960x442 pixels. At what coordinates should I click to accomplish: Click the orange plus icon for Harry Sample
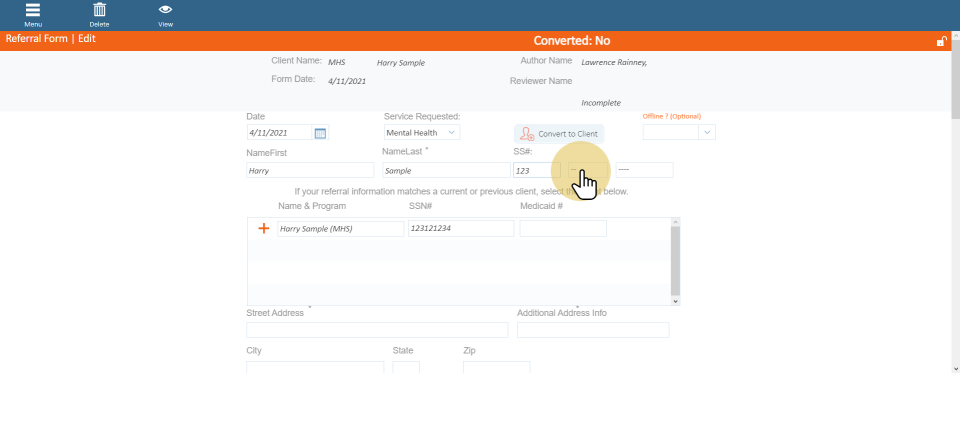[x=264, y=229]
